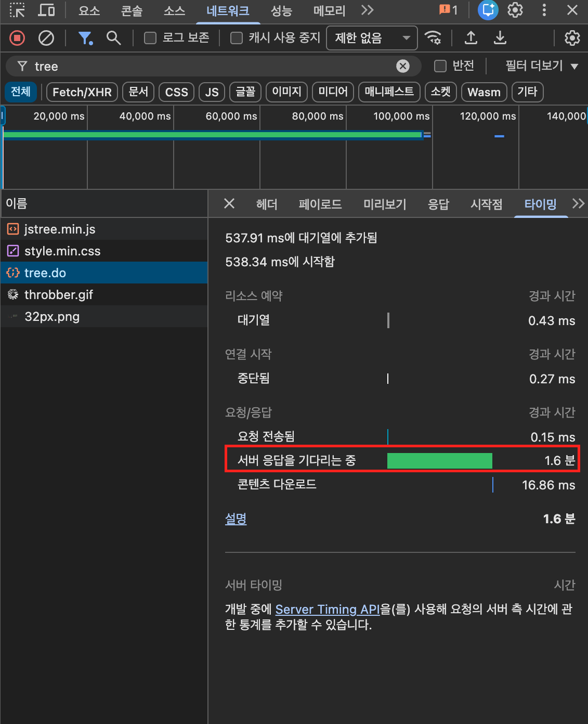Filter by 이미지 requests
The image size is (588, 724).
pos(287,92)
